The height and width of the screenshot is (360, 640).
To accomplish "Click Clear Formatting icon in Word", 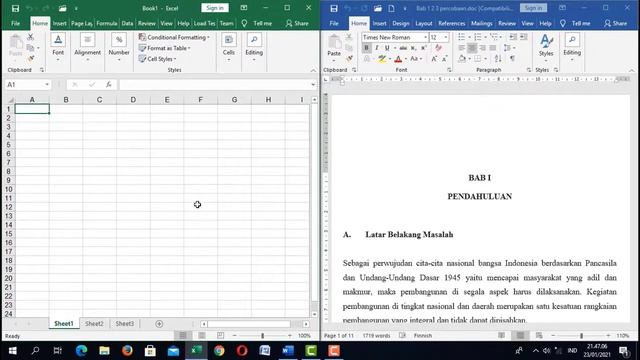I will [438, 48].
